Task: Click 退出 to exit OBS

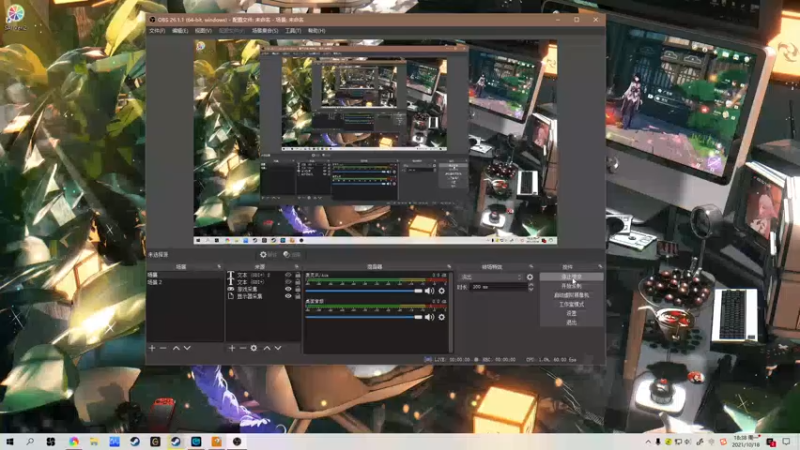Action: (x=571, y=322)
